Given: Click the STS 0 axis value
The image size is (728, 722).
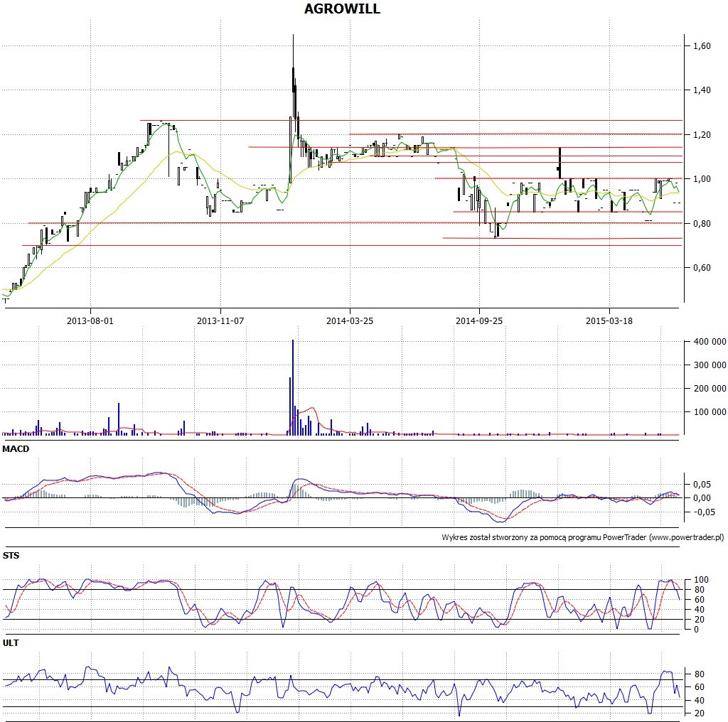Looking at the screenshot, I should pyautogui.click(x=696, y=629).
